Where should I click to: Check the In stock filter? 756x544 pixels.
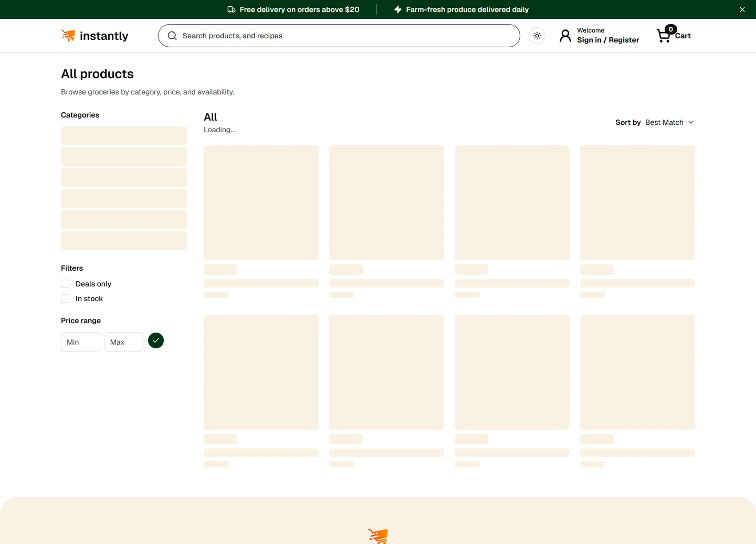click(65, 298)
